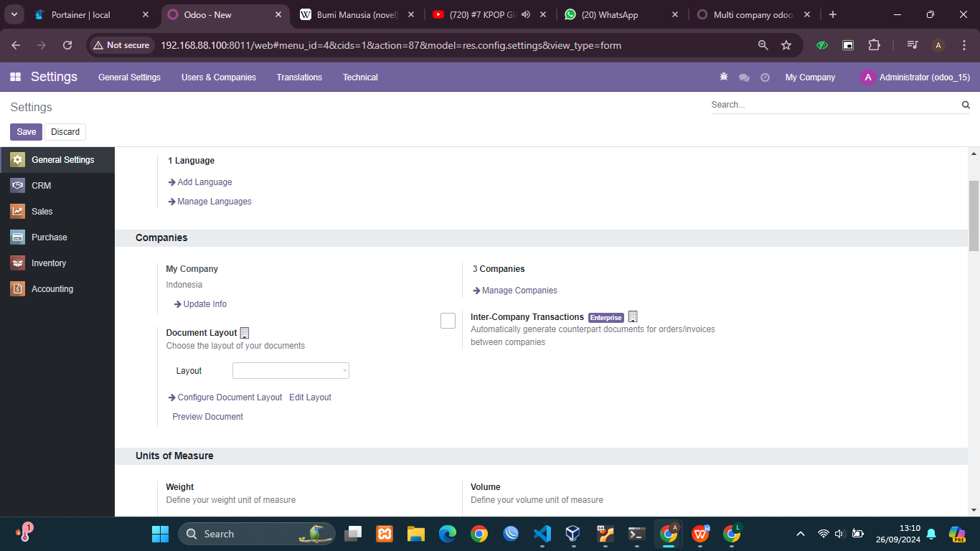The height and width of the screenshot is (551, 980).
Task: Open XAMPP from the taskbar
Action: pos(384,534)
